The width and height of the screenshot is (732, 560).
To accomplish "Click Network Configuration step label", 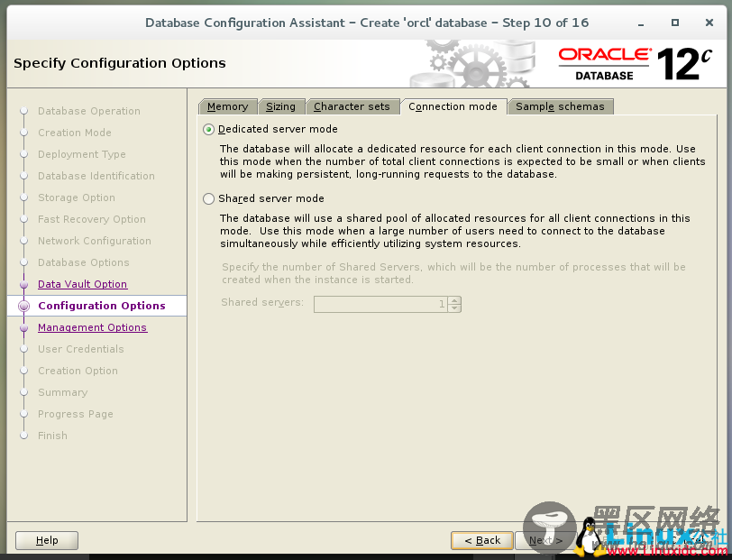I will coord(95,241).
